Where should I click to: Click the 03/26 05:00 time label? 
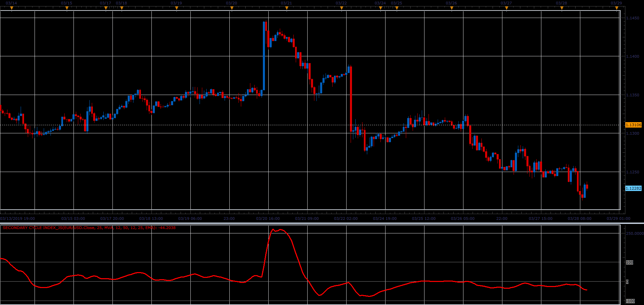point(463,218)
